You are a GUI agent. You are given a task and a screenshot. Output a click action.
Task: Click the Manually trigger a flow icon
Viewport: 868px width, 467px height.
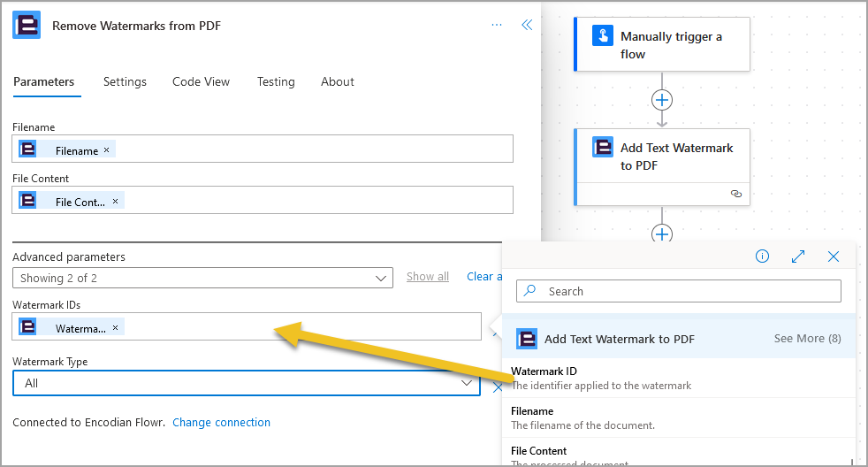[x=603, y=35]
